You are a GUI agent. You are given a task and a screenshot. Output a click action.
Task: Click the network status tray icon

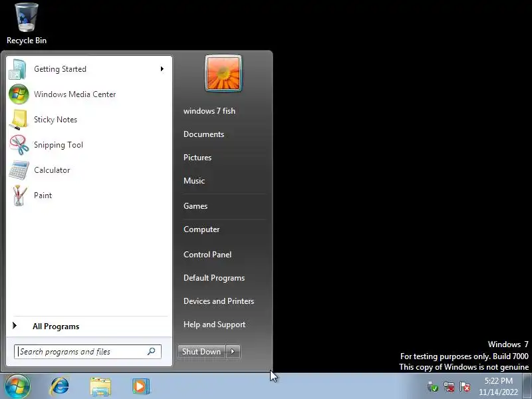coord(449,387)
